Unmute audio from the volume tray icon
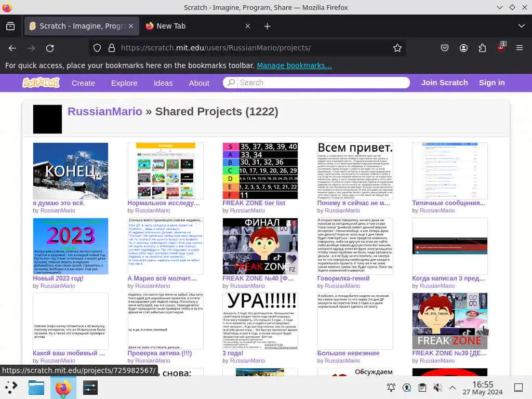The image size is (532, 399). 437,387
